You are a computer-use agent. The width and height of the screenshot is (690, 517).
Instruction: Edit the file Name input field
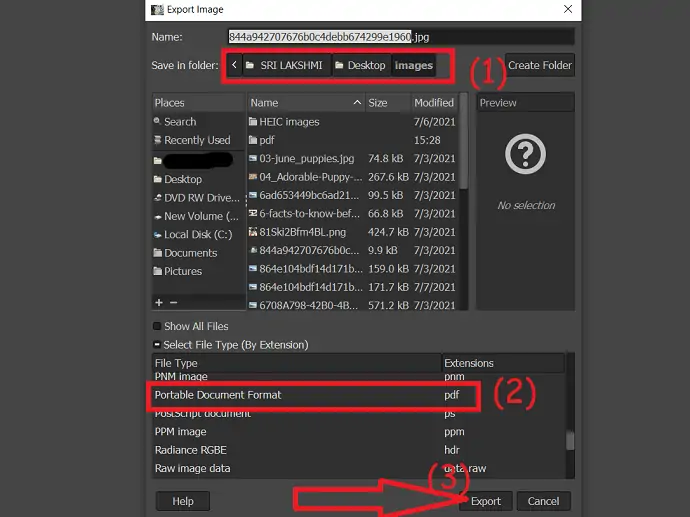(x=401, y=37)
